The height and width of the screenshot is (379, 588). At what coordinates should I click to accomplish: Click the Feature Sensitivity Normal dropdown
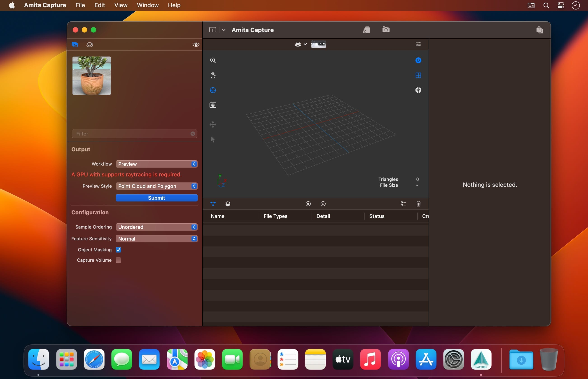point(156,238)
